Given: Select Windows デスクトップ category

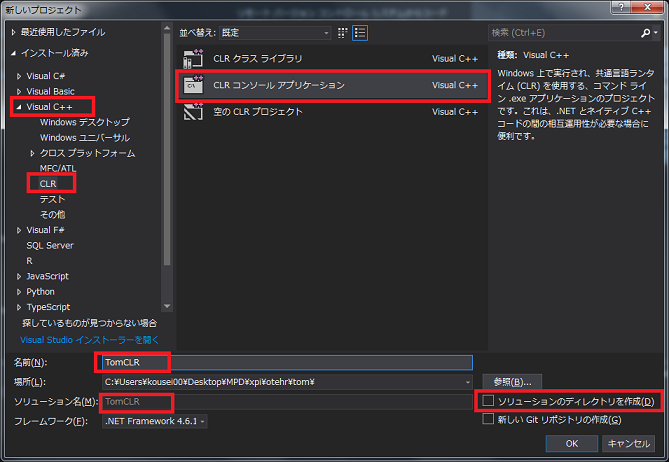Looking at the screenshot, I should click(x=84, y=122).
